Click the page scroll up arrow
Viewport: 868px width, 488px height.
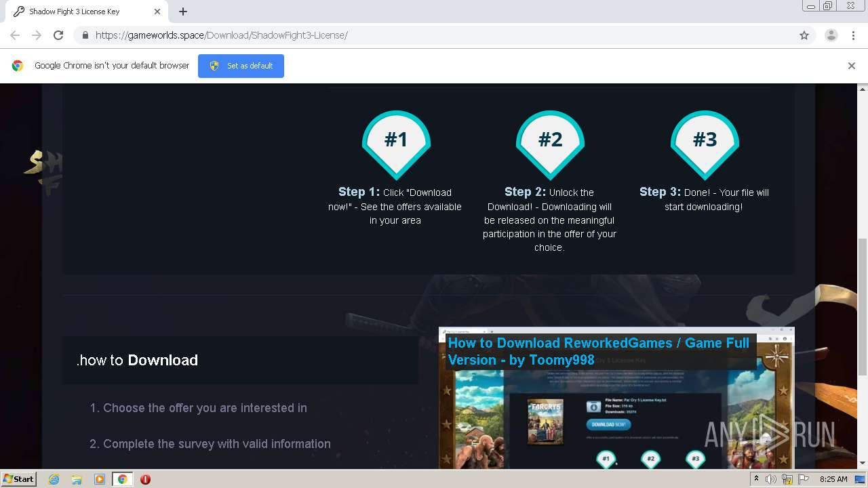(x=863, y=89)
